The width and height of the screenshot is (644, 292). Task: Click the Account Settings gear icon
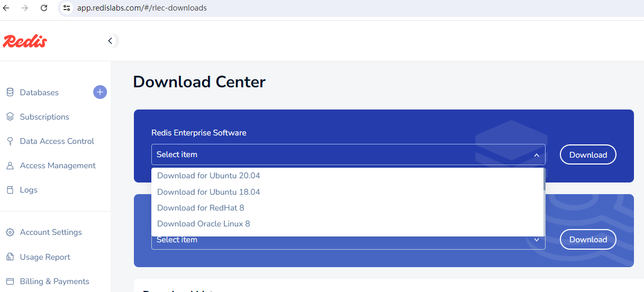click(10, 232)
